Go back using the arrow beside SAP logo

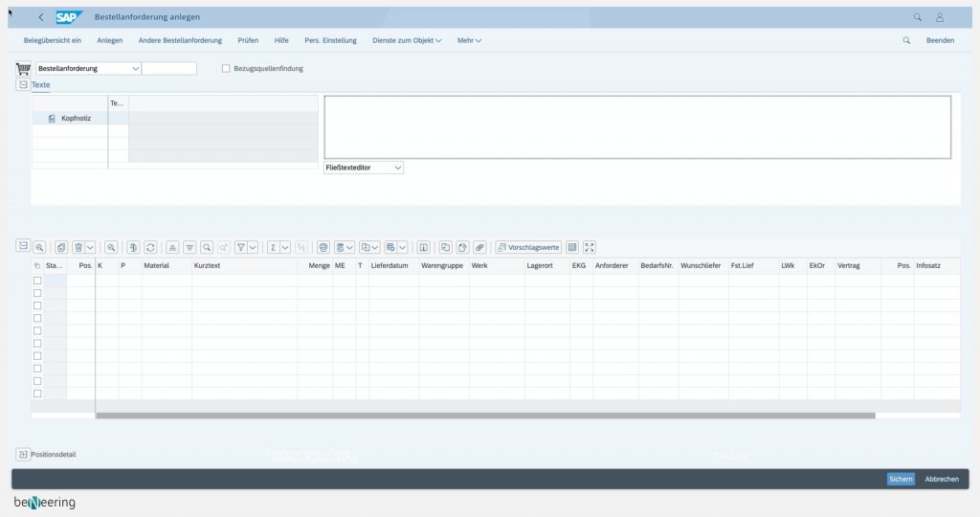[41, 17]
